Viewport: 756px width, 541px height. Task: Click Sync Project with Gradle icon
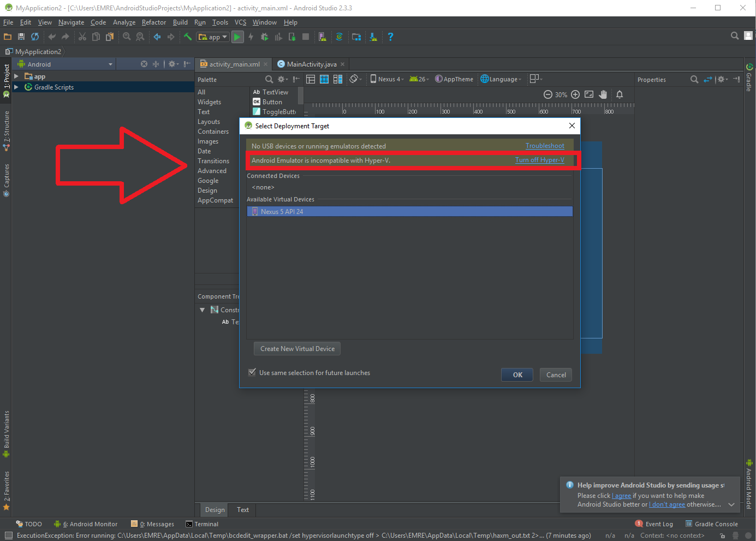339,37
